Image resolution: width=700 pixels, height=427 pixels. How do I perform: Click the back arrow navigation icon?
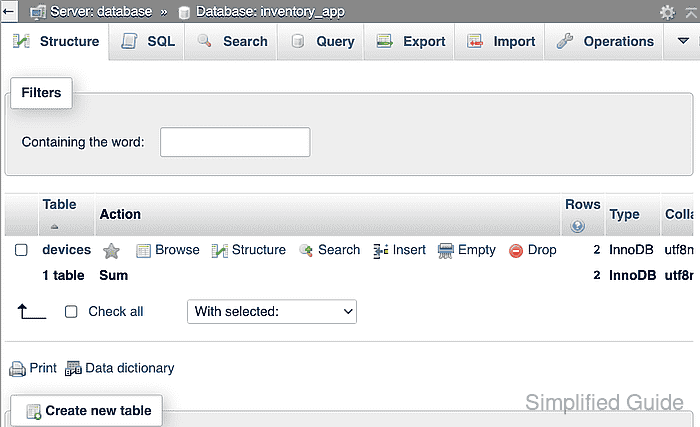(8, 11)
